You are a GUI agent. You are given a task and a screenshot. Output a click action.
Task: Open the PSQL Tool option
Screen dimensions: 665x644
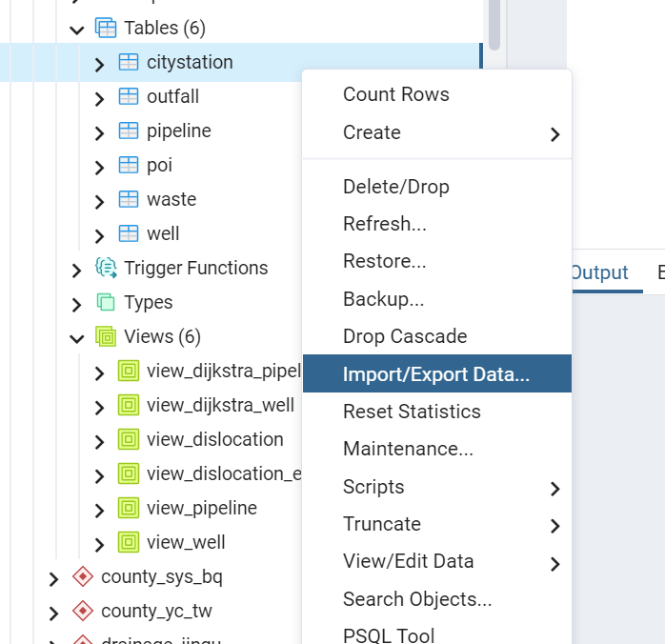click(x=388, y=635)
